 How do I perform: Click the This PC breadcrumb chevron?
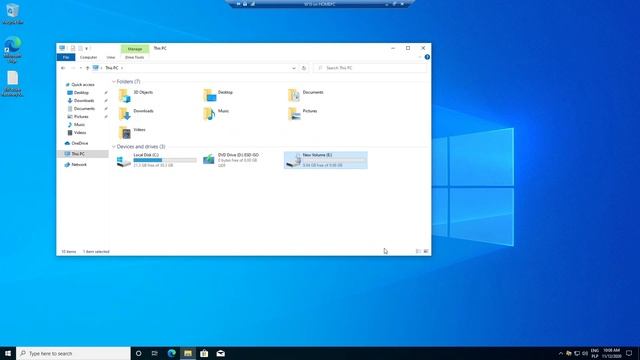[x=122, y=68]
